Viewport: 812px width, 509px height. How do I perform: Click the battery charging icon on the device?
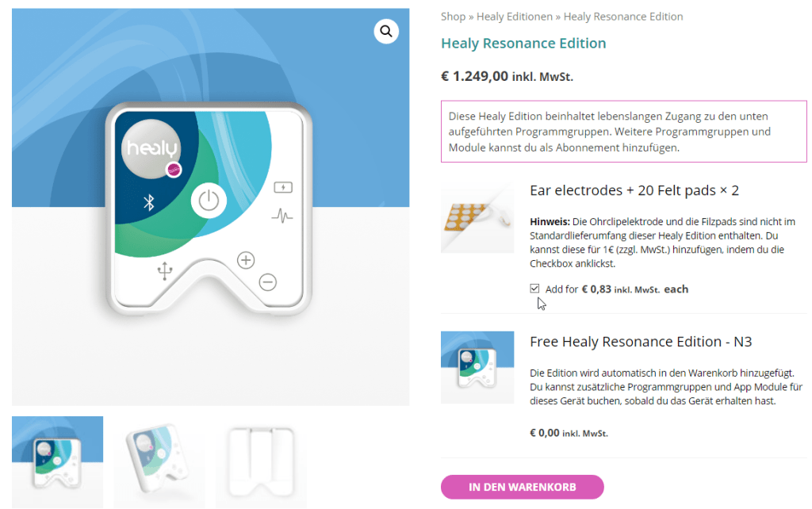(283, 187)
